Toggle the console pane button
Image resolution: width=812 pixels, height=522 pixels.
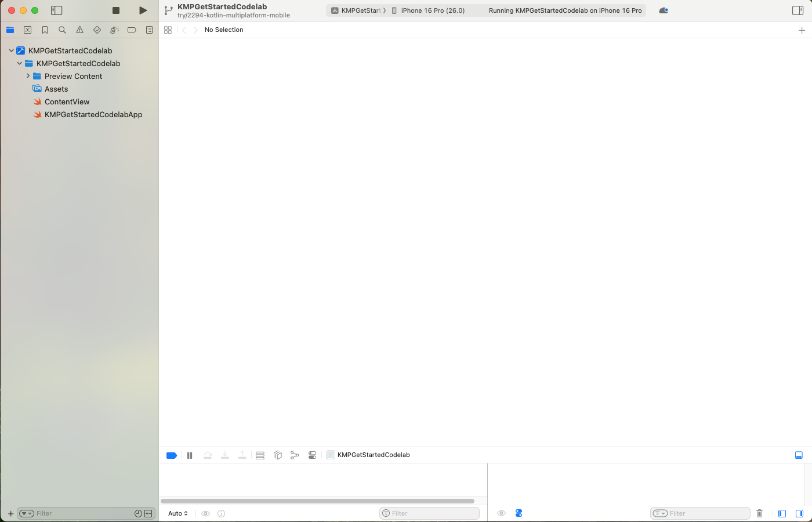pos(799,513)
